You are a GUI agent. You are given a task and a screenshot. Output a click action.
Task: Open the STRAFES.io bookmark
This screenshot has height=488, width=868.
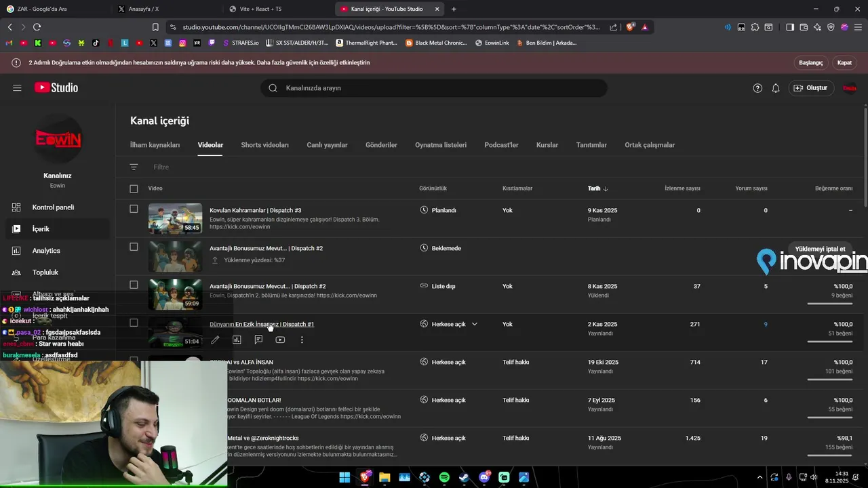point(241,43)
